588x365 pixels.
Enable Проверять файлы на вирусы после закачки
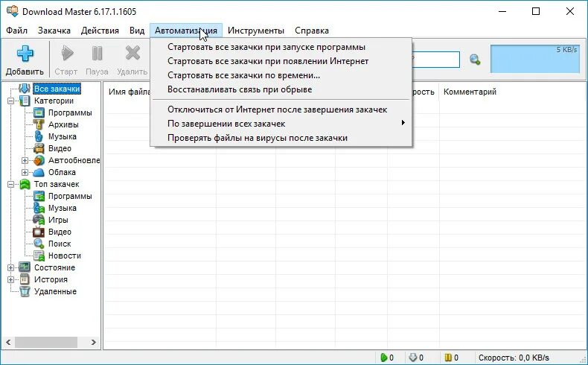(281, 138)
